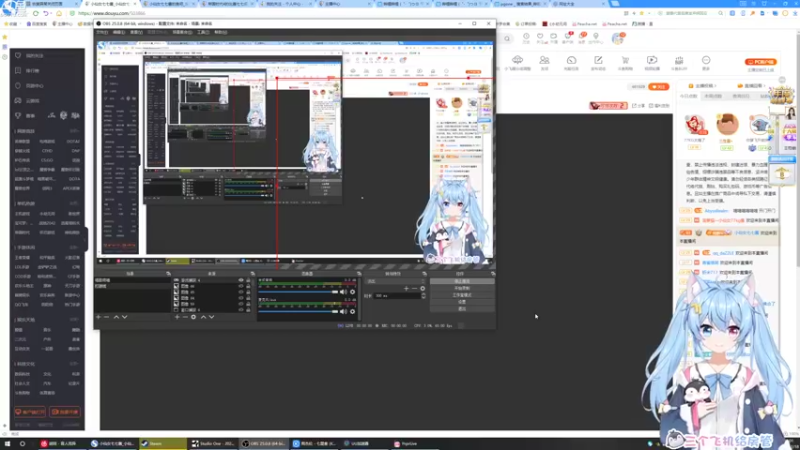
Task: Open OBS Edit menu
Action: [x=119, y=32]
